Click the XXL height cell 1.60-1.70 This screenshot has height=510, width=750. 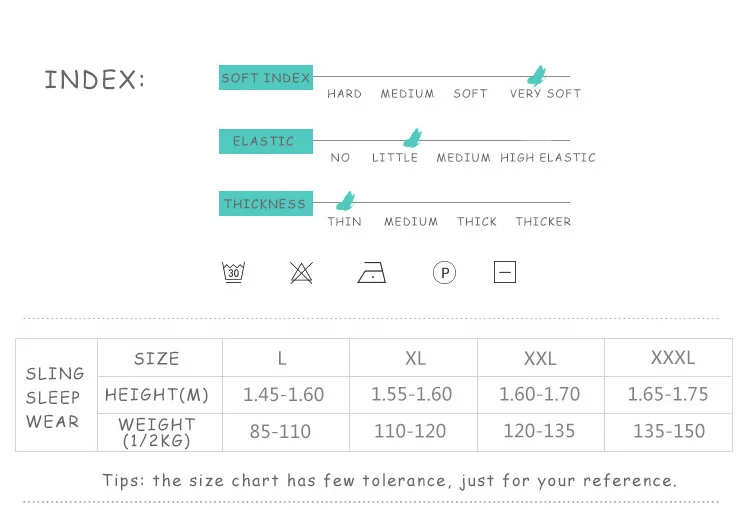pyautogui.click(x=541, y=395)
